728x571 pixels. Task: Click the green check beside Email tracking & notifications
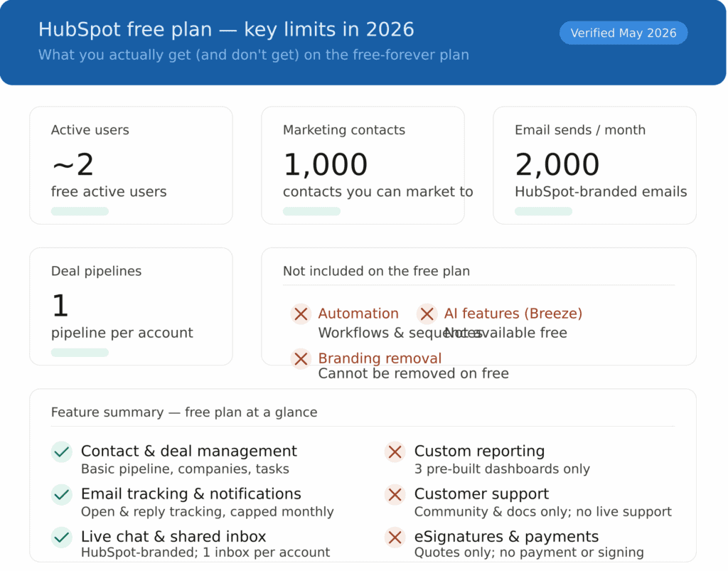[61, 494]
